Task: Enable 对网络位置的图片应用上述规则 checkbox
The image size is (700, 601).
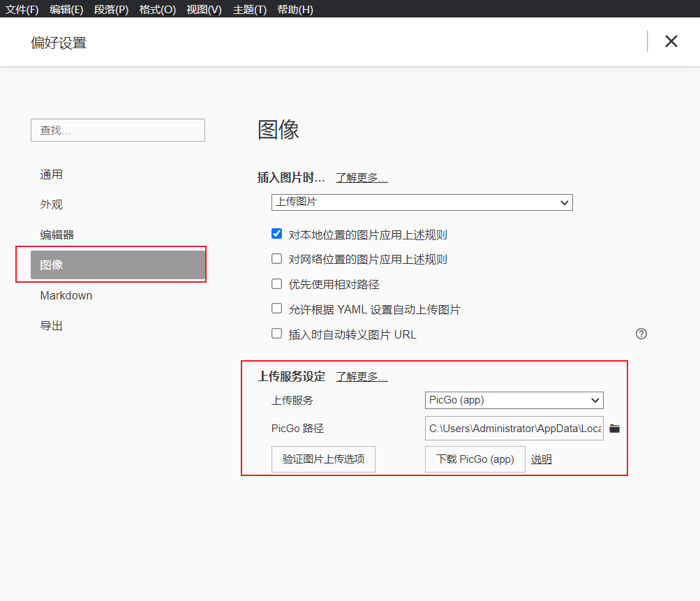Action: pyautogui.click(x=277, y=259)
